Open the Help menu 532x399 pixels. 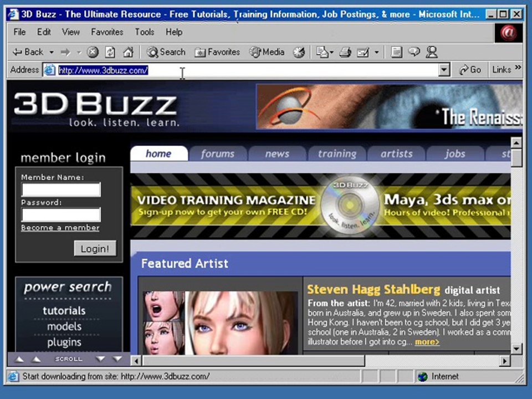tap(174, 32)
